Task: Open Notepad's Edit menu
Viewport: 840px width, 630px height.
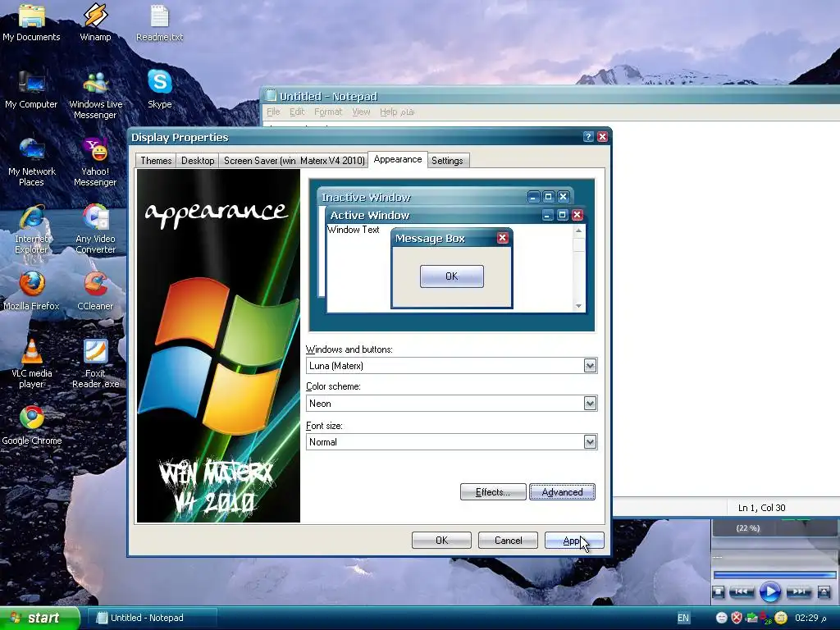Action: point(297,112)
